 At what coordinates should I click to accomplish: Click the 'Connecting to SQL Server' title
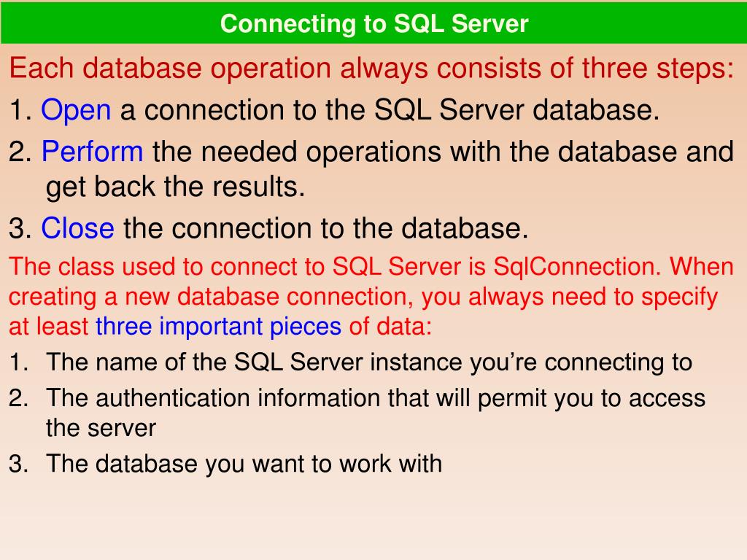tap(374, 24)
